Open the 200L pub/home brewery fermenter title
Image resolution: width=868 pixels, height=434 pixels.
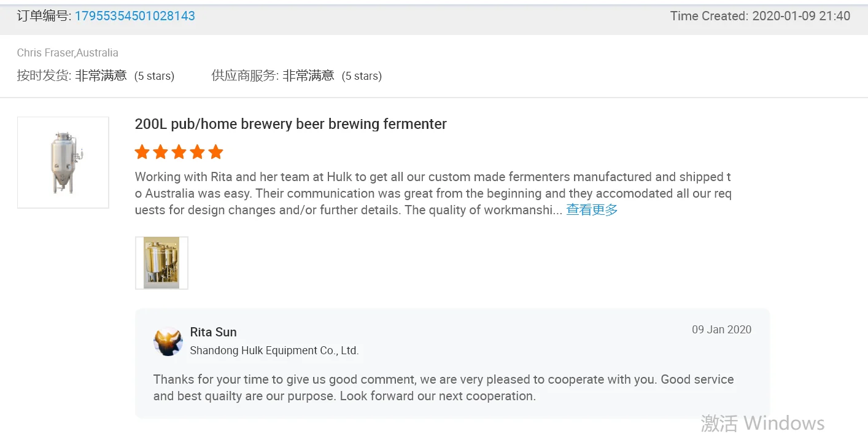point(290,124)
